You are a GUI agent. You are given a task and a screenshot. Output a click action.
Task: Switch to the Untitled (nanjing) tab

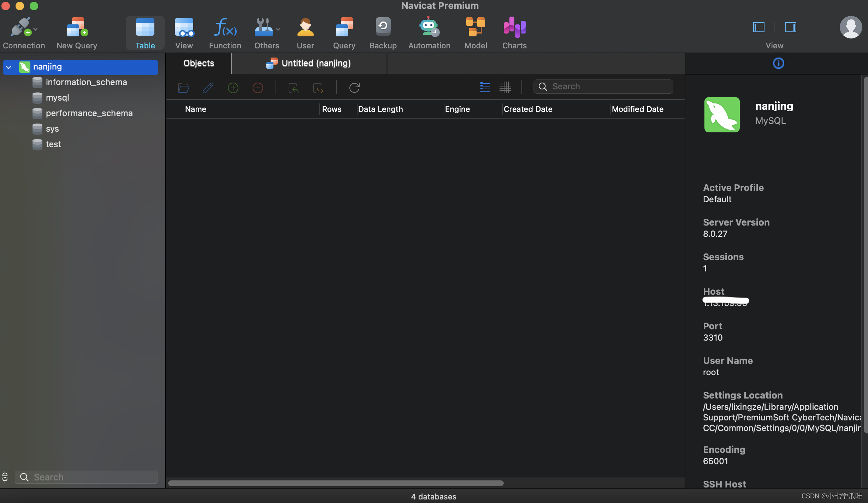pyautogui.click(x=309, y=63)
